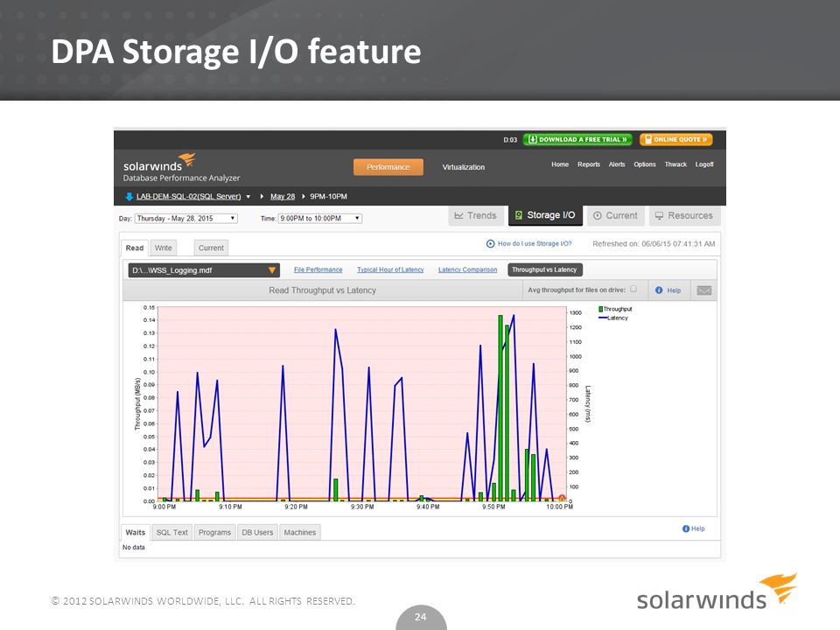Select the DB Users bottom tab
Screen dimensions: 840x630
[x=257, y=533]
